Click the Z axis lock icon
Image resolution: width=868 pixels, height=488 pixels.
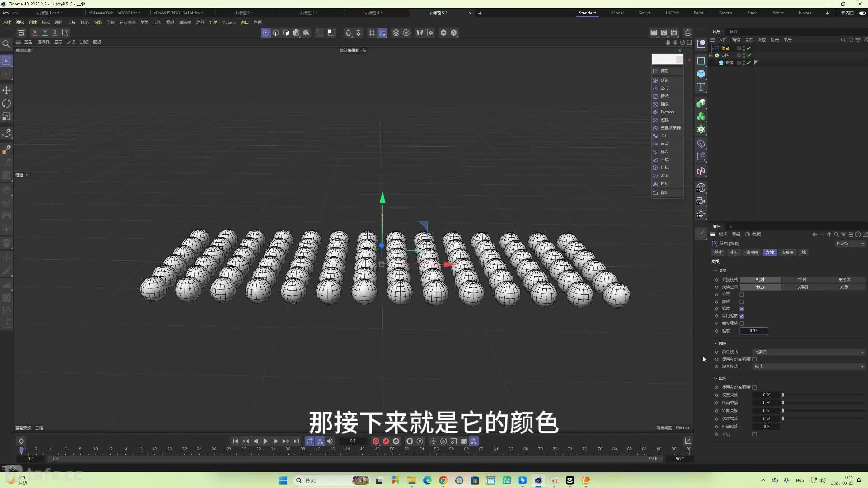point(55,33)
